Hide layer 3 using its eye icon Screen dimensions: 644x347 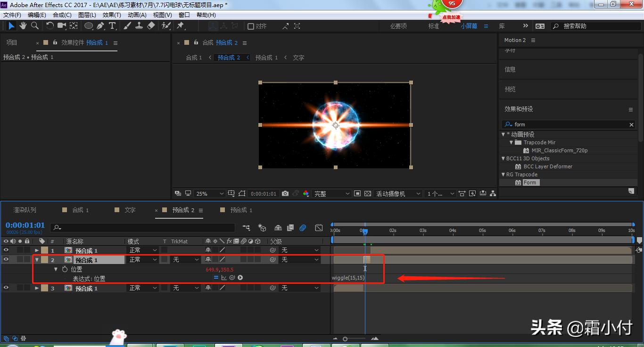click(6, 288)
